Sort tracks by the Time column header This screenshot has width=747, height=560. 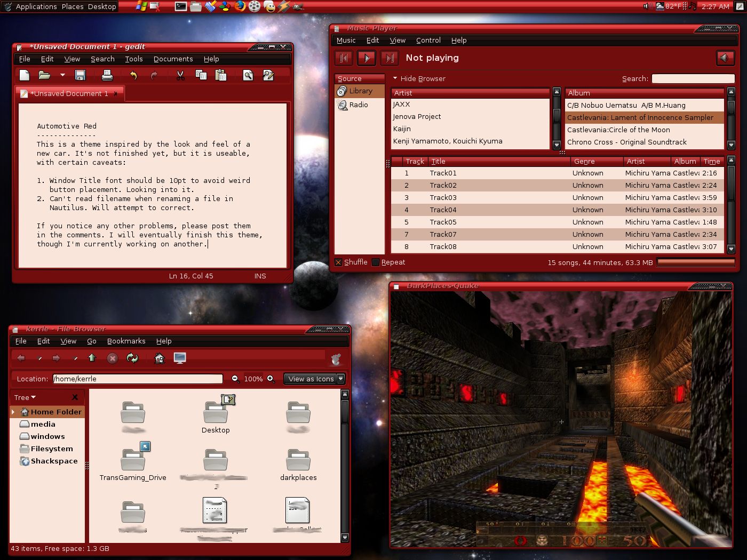pos(712,161)
